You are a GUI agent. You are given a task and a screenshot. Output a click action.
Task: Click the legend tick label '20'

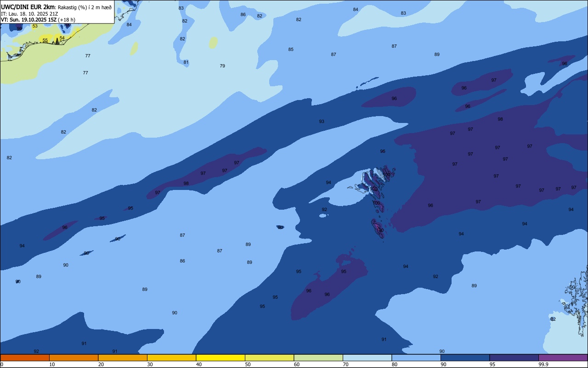[x=101, y=364]
